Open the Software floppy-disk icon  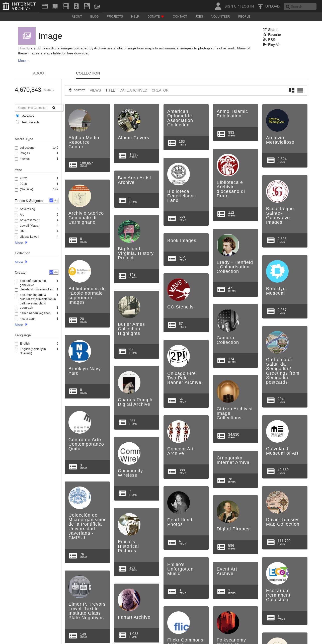coord(87,6)
